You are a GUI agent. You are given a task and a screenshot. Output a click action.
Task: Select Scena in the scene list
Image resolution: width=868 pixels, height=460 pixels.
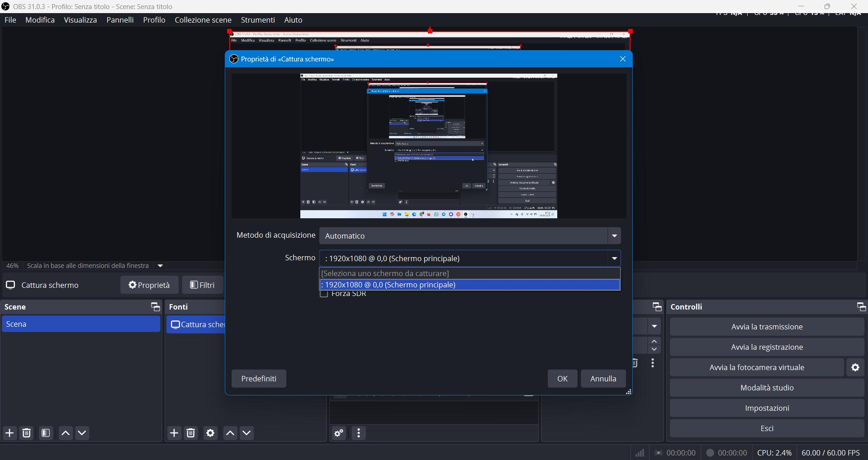coord(81,324)
